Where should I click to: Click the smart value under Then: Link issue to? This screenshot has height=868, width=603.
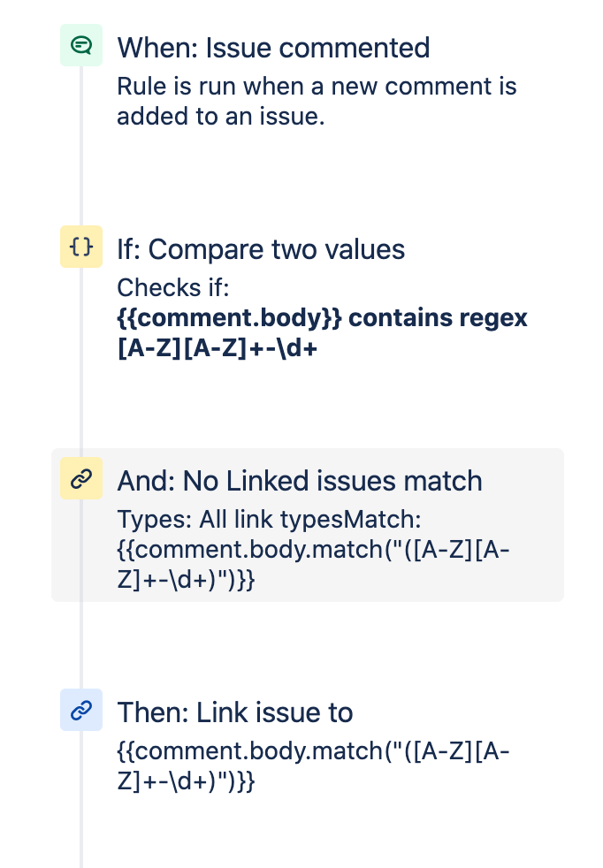313,766
